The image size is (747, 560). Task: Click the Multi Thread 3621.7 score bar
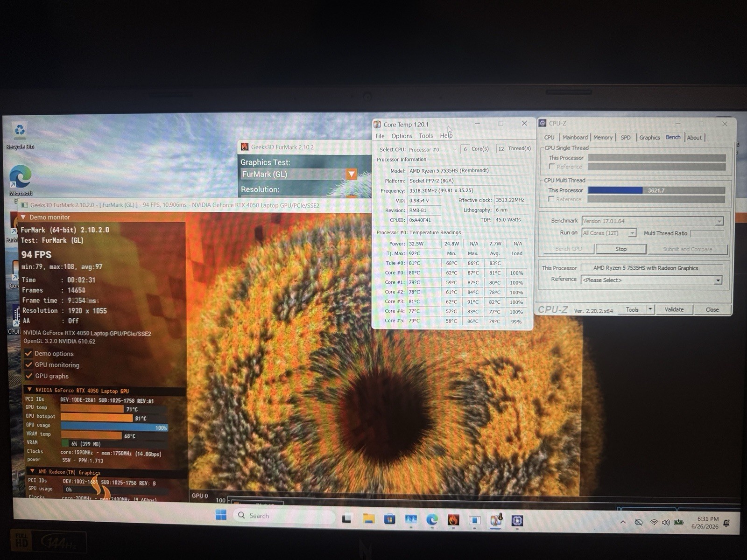tap(656, 190)
